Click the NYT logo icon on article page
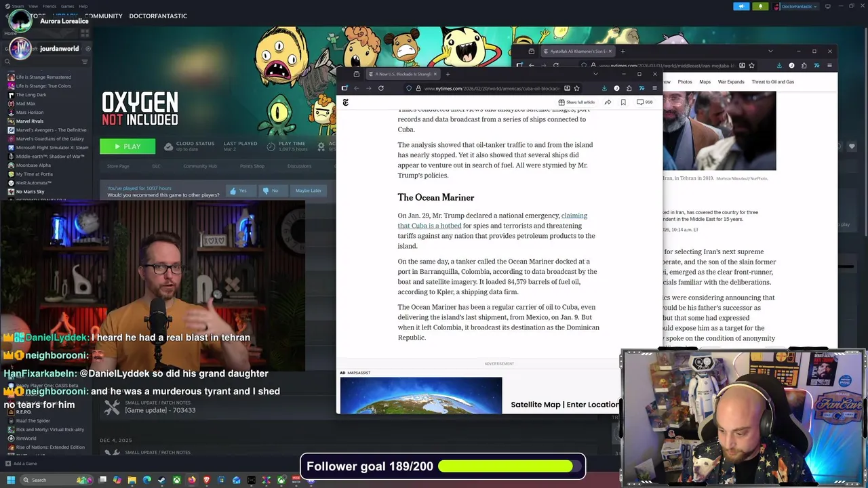The height and width of the screenshot is (488, 868). point(345,102)
